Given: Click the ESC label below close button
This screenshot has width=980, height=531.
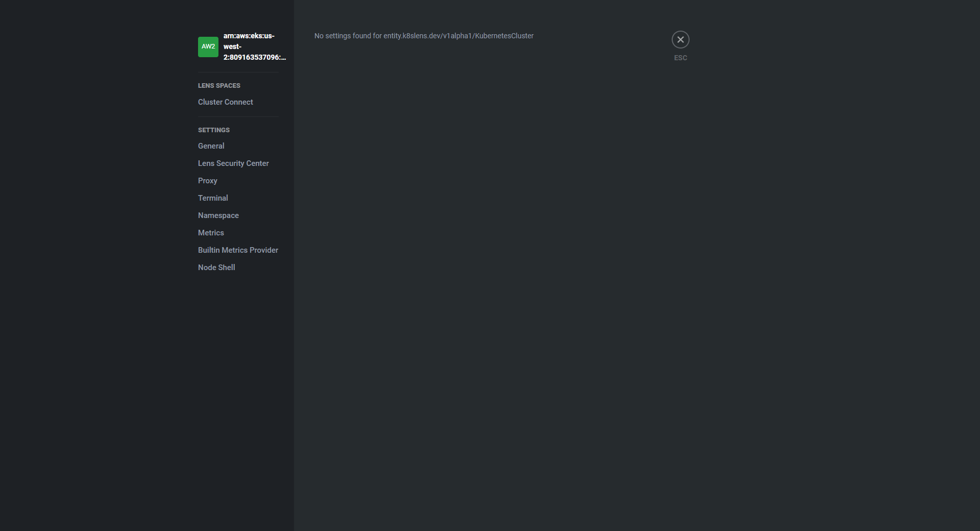Looking at the screenshot, I should tap(680, 58).
